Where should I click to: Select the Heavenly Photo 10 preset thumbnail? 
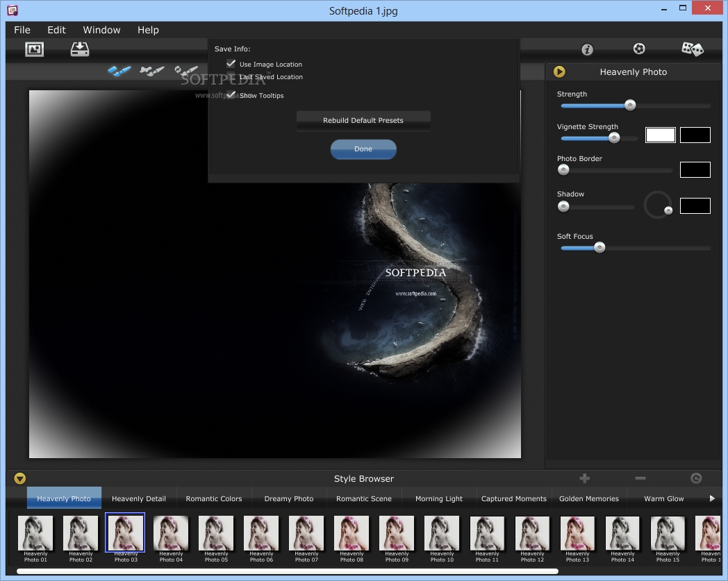442,533
